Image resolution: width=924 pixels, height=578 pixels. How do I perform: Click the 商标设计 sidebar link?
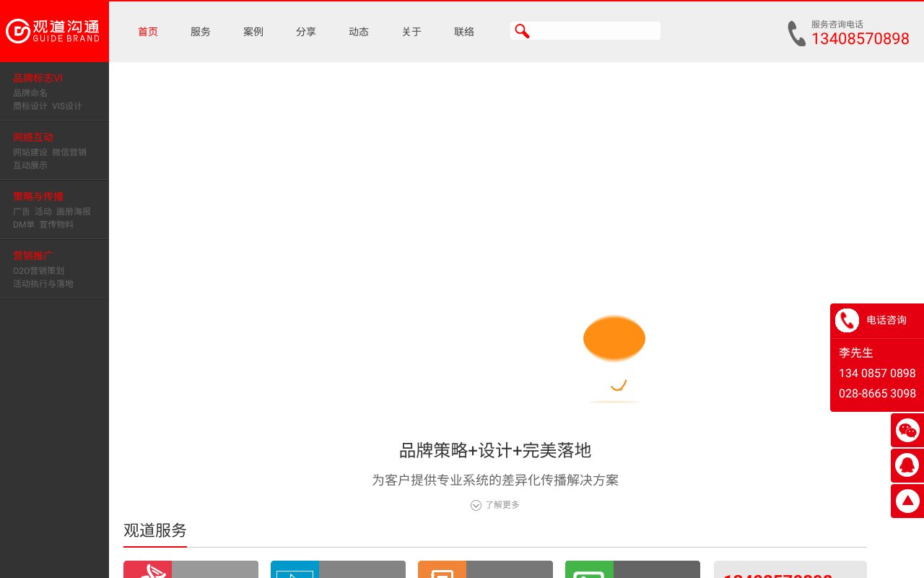[x=30, y=106]
